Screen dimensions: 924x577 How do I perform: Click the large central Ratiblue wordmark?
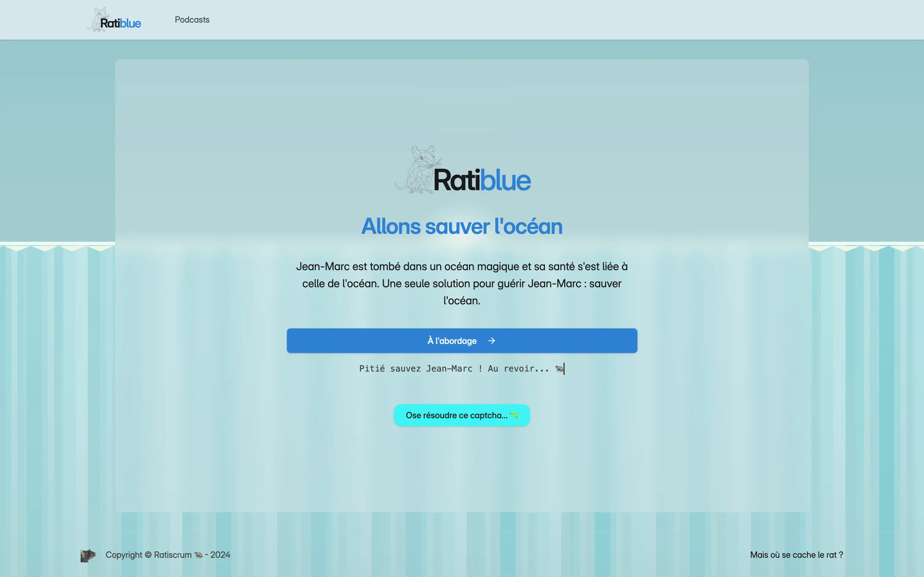pos(482,180)
